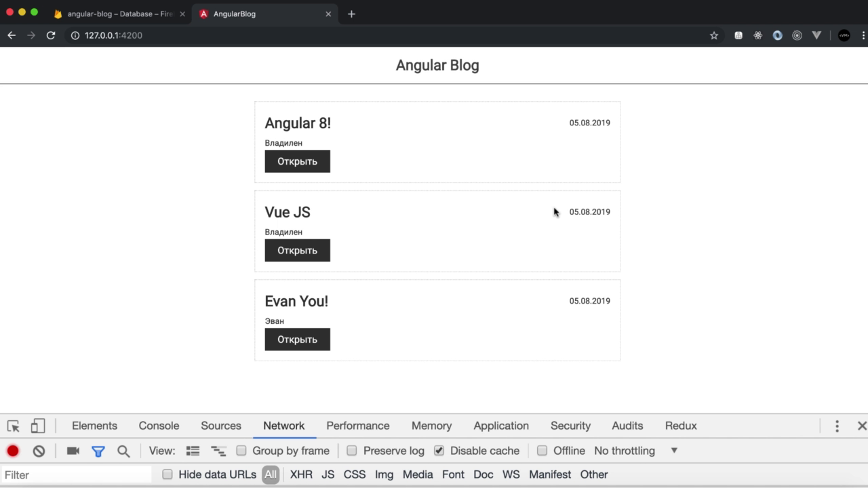Select the Network tab
The height and width of the screenshot is (488, 868).
(x=284, y=426)
